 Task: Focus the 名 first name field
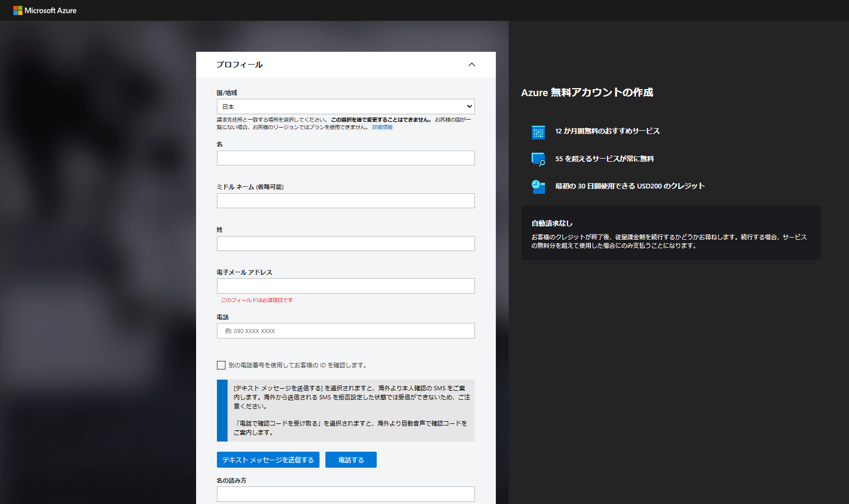coord(346,158)
